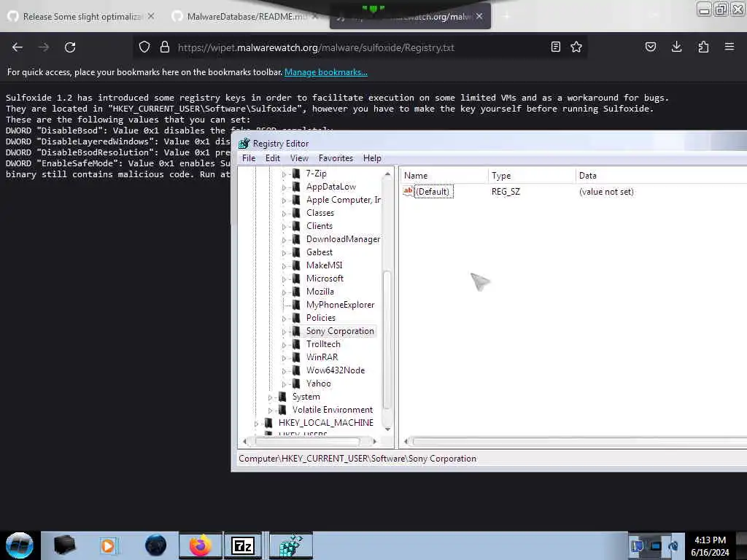This screenshot has height=560, width=747.
Task: Switch to Release Some slight optimization tab
Action: [81, 16]
